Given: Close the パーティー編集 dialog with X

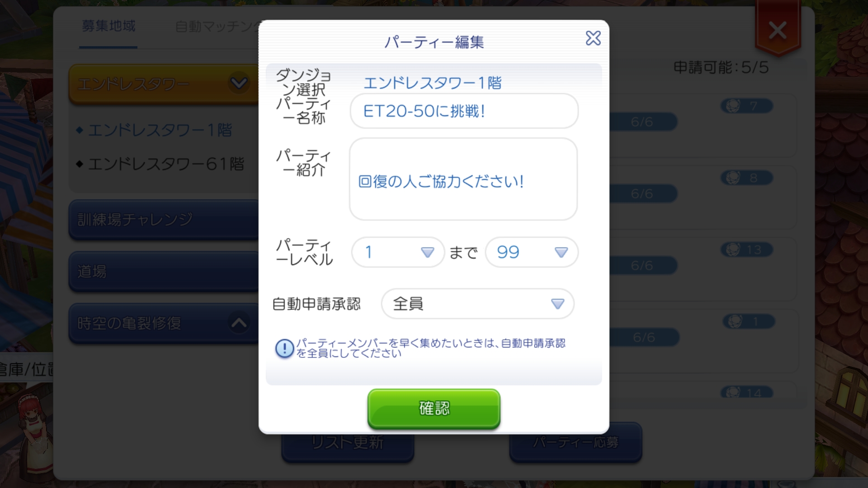Looking at the screenshot, I should tap(593, 38).
